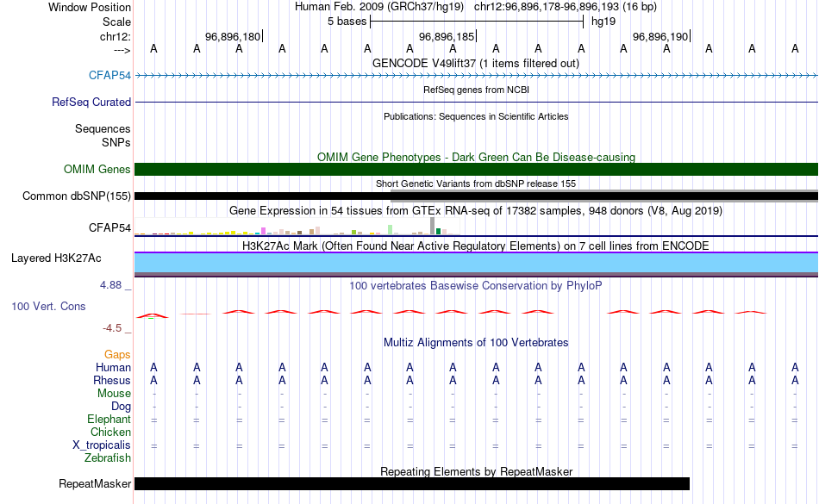Click the Rhesus species row label
Screen dimensions: 819x504
click(112, 380)
